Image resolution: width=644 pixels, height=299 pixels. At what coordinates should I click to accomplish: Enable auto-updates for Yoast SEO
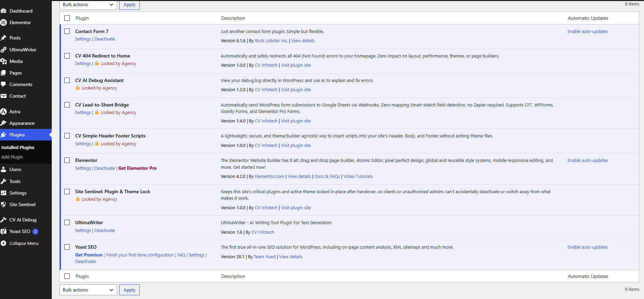coord(587,247)
